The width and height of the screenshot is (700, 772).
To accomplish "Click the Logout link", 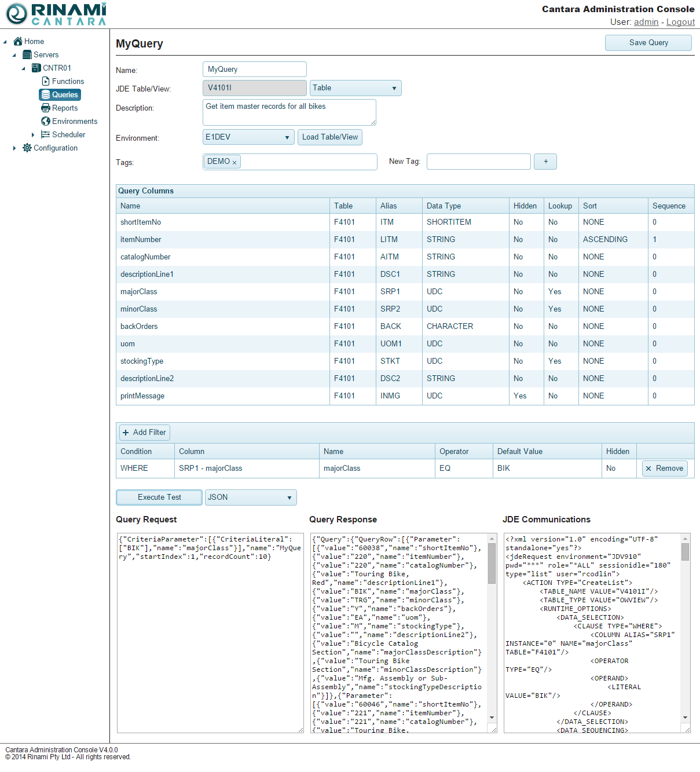I will (680, 22).
